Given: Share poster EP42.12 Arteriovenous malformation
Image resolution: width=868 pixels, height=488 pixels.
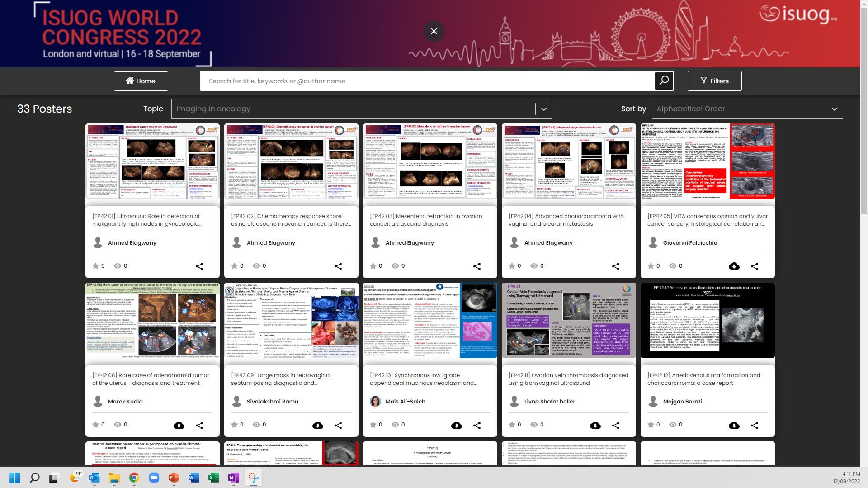Looking at the screenshot, I should tap(755, 425).
